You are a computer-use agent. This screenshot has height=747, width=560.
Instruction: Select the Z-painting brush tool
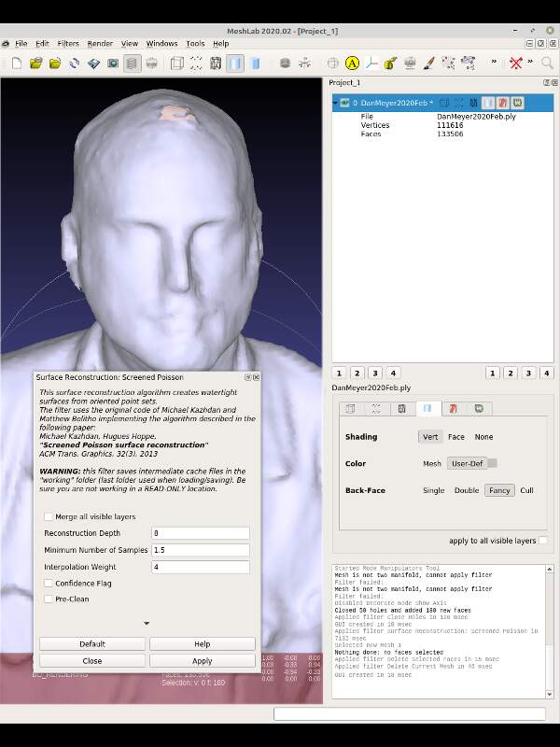click(x=429, y=63)
